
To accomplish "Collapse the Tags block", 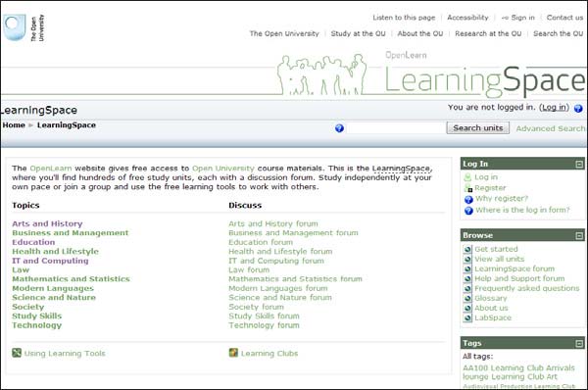I will pyautogui.click(x=579, y=343).
